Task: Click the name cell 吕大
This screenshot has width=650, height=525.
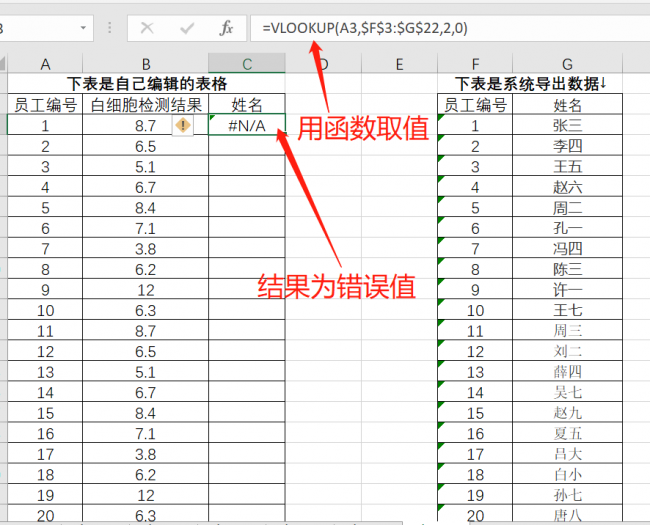Action: (568, 454)
